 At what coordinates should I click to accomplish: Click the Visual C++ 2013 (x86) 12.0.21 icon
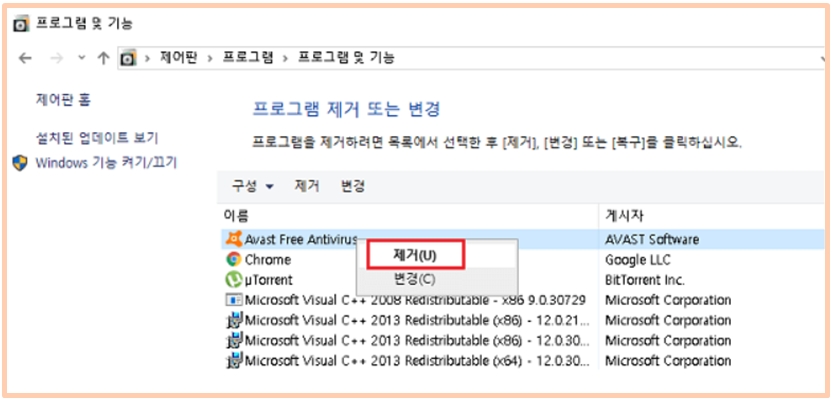(233, 320)
